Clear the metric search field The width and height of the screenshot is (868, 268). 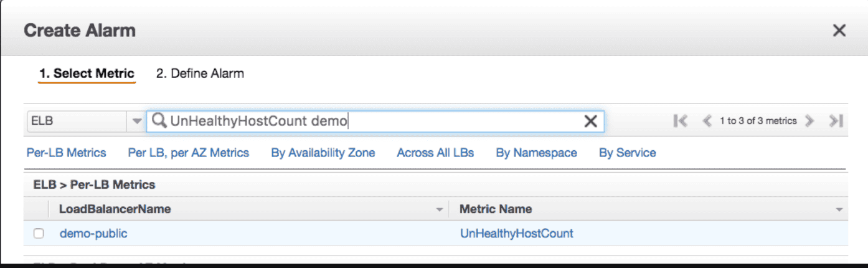590,121
